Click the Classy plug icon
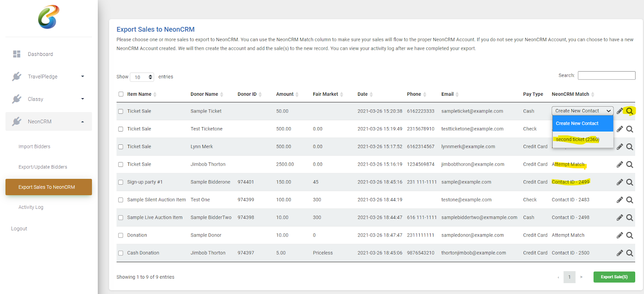644x294 pixels. [x=17, y=99]
